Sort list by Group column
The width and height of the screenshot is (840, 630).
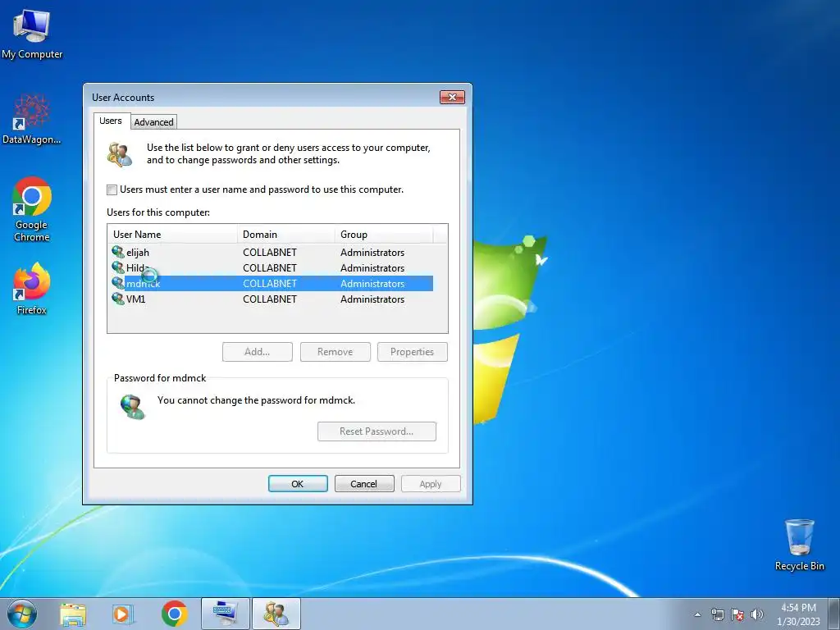tap(384, 234)
